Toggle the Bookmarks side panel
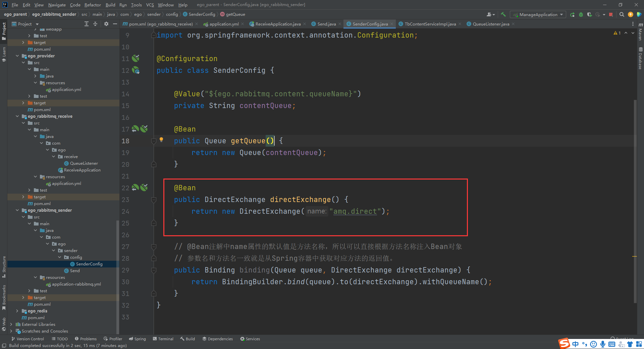This screenshot has width=644, height=349. [4, 298]
